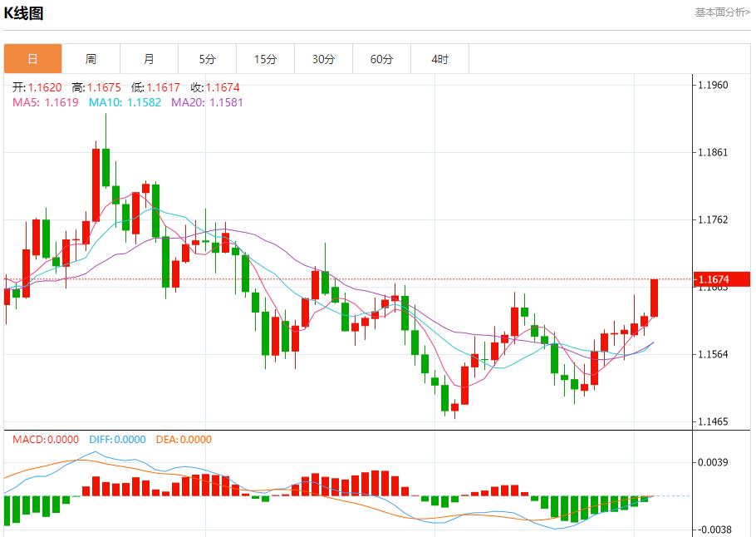Viewport: 756px width, 537px height.
Task: Open the 5分 timeframe tab
Action: (207, 59)
